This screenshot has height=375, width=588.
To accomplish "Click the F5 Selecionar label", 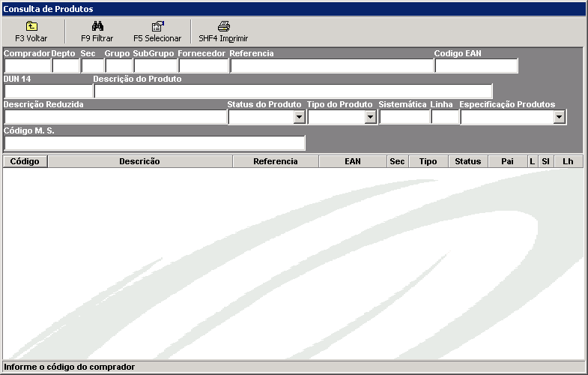I will 157,38.
